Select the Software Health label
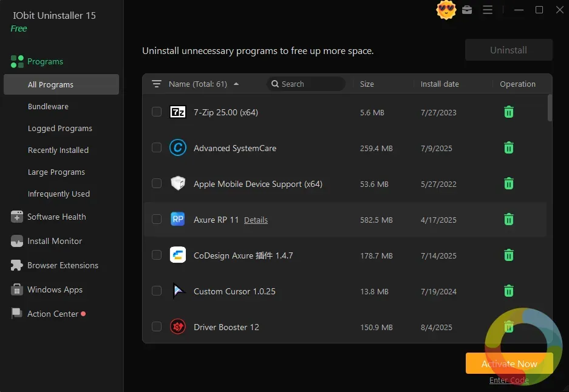 click(x=56, y=217)
